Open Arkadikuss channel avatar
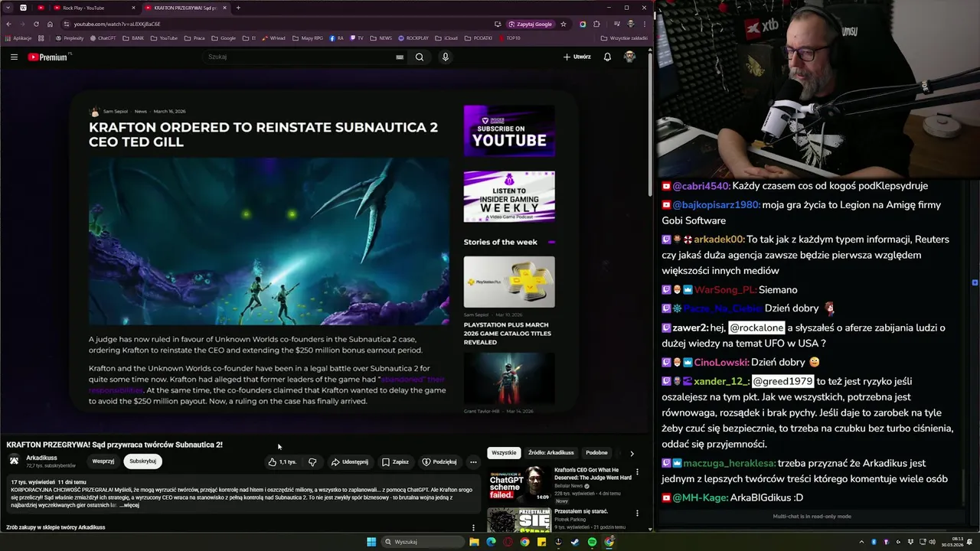Viewport: 980px width, 551px height. coord(14,461)
